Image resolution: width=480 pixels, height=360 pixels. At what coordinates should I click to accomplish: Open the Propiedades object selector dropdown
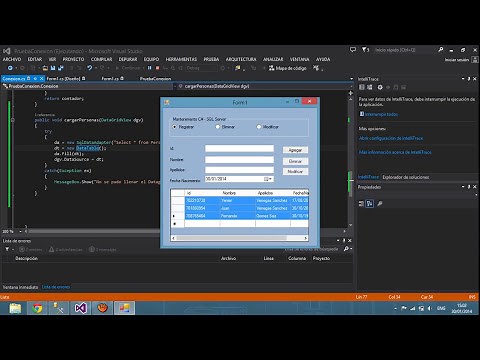point(476,195)
